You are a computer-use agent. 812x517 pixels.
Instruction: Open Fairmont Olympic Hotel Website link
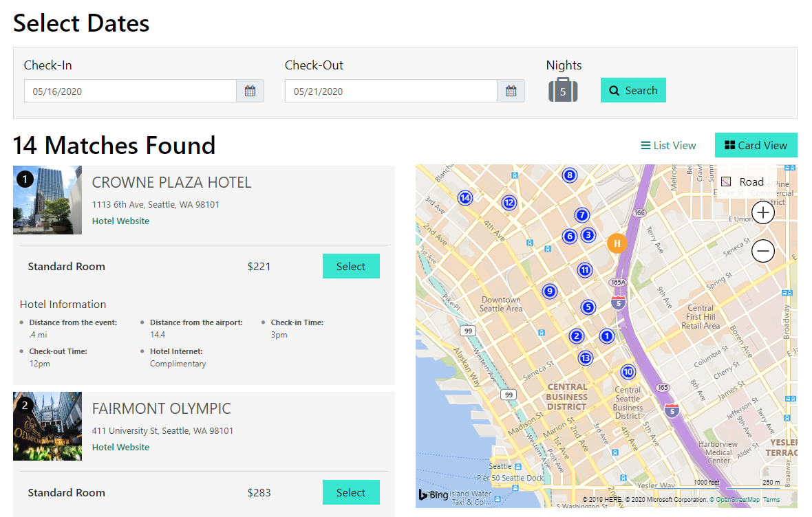(x=120, y=447)
